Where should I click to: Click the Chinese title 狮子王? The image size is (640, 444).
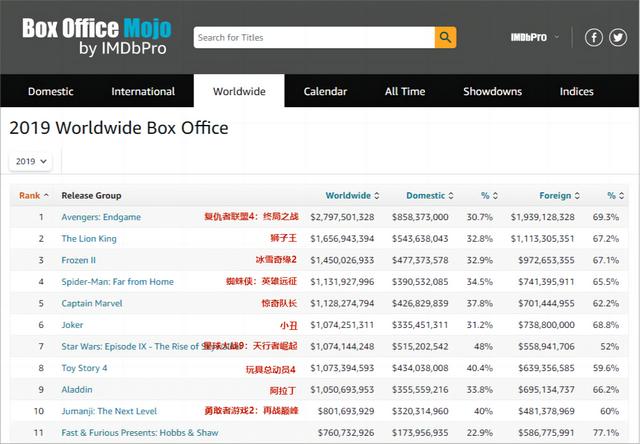pyautogui.click(x=283, y=238)
